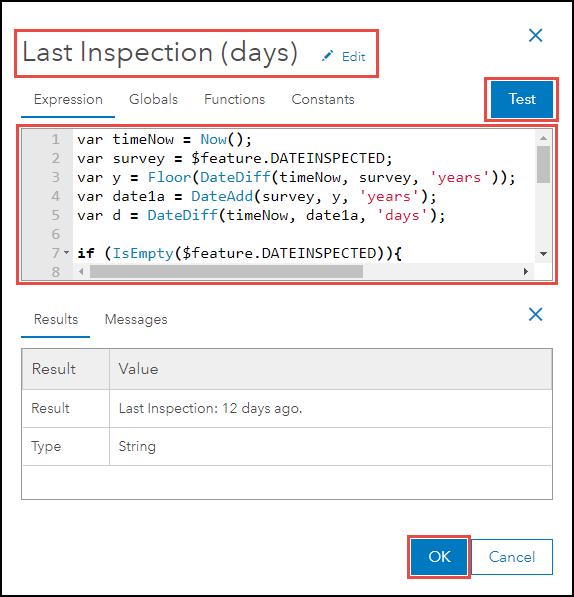Click the vertical scrollbar thumb in the editor
This screenshot has height=597, width=574.
(543, 164)
